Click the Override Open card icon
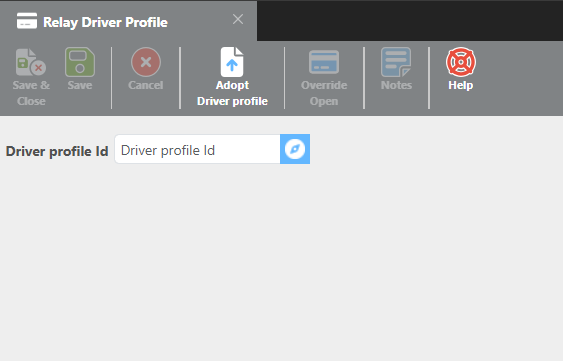 [x=324, y=62]
